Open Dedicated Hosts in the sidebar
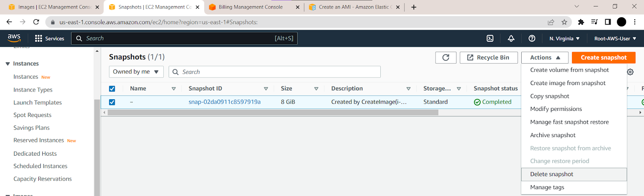This screenshot has height=196, width=644. pos(35,154)
